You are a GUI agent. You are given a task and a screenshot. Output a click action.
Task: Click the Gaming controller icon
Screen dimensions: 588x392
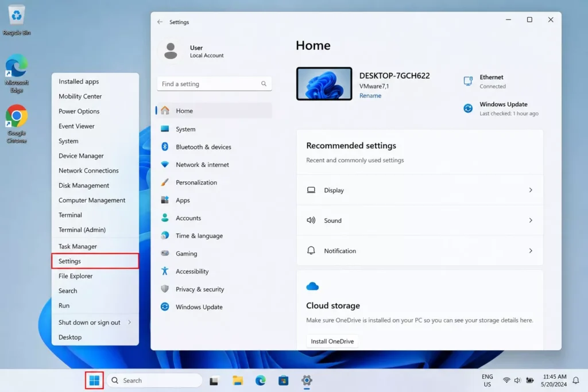click(x=165, y=253)
